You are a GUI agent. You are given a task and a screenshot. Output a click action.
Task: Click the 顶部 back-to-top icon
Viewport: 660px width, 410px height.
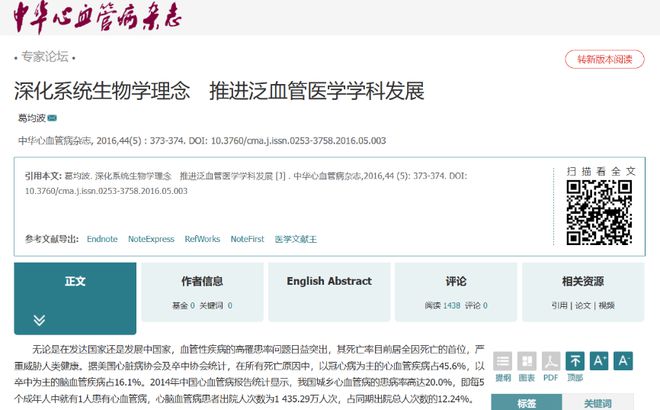[x=576, y=361]
